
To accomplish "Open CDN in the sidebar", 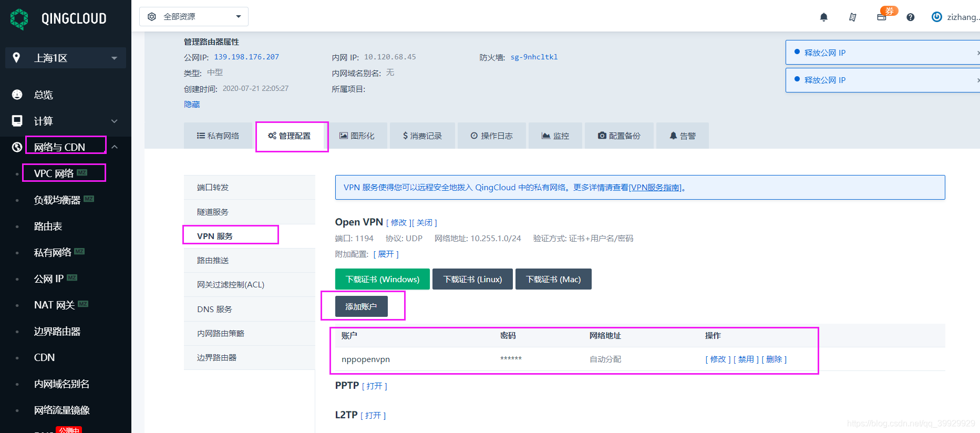I will pyautogui.click(x=45, y=357).
